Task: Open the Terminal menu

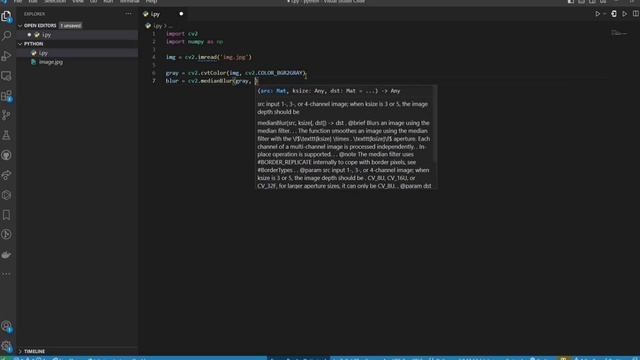Action: click(129, 2)
